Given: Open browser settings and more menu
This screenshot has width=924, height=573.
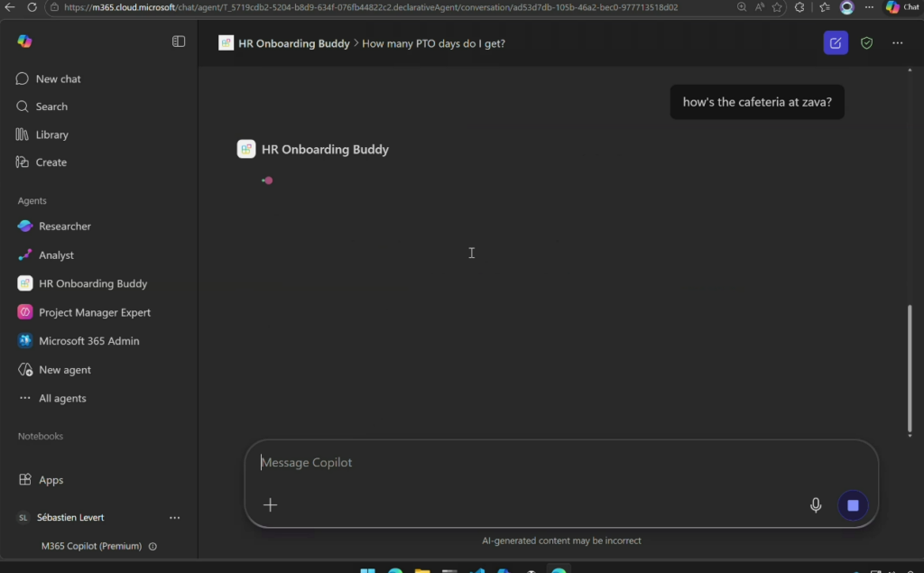Looking at the screenshot, I should click(869, 7).
